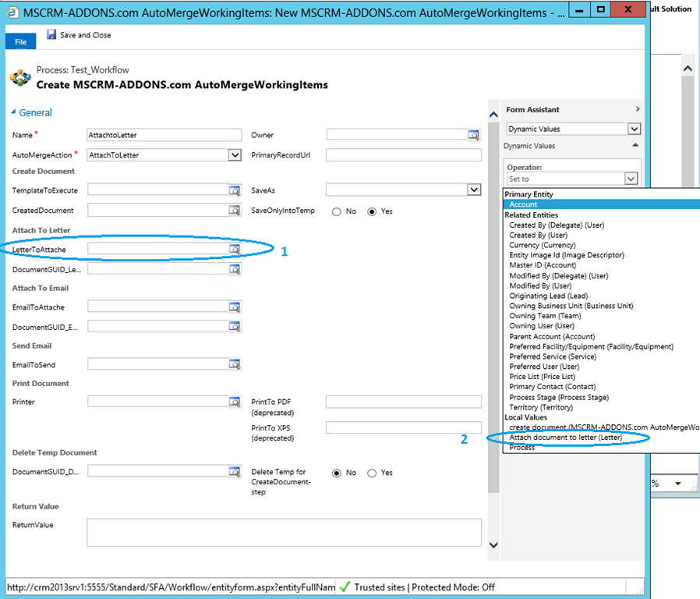Select Yes for Delete Temp for CreateDocument-step
Viewport: 700px width, 599px height.
[x=371, y=473]
